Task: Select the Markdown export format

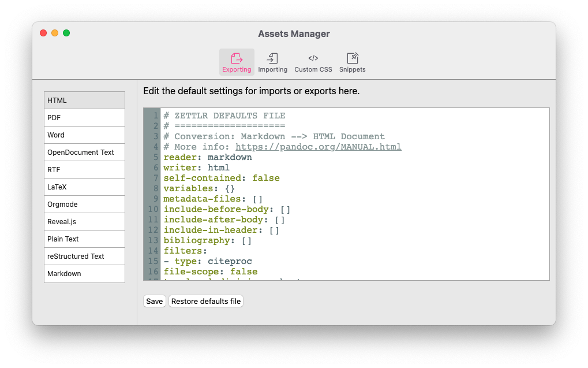Action: (x=84, y=273)
